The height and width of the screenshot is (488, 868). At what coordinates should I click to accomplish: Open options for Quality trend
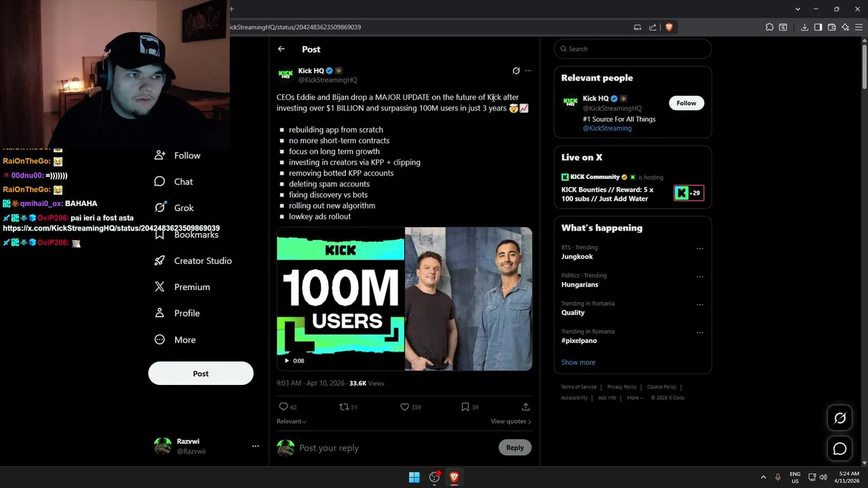[700, 304]
